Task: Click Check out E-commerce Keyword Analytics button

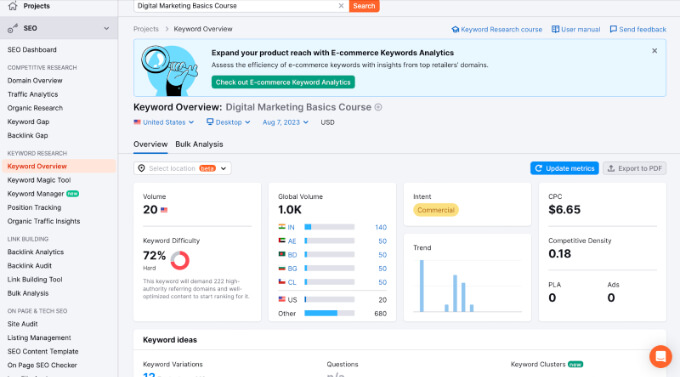Action: 283,82
